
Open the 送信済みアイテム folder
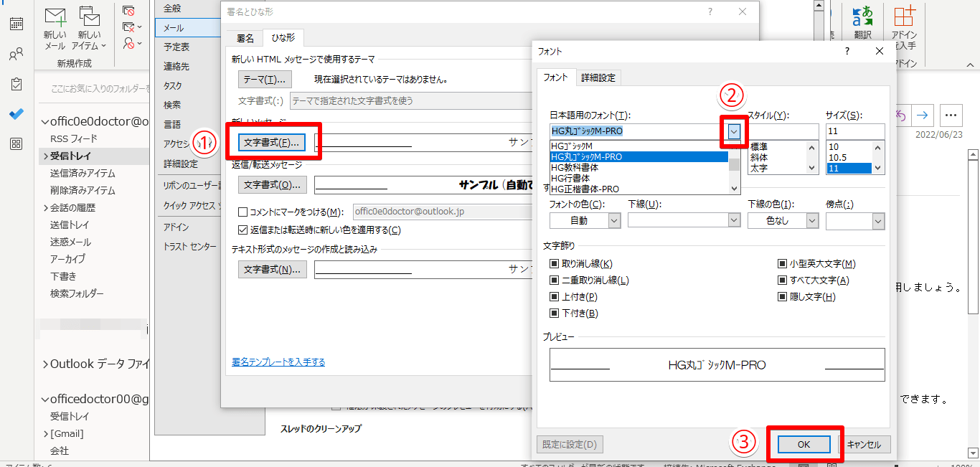click(x=83, y=173)
